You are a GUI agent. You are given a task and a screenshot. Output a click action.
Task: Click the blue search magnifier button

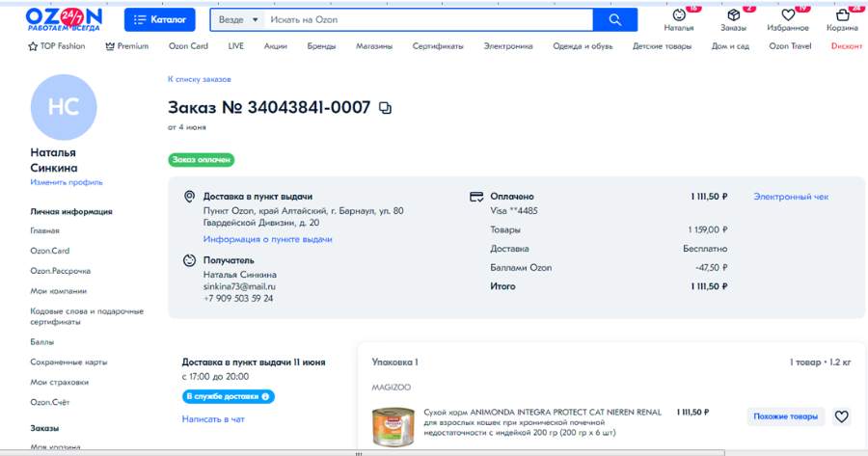coord(615,19)
